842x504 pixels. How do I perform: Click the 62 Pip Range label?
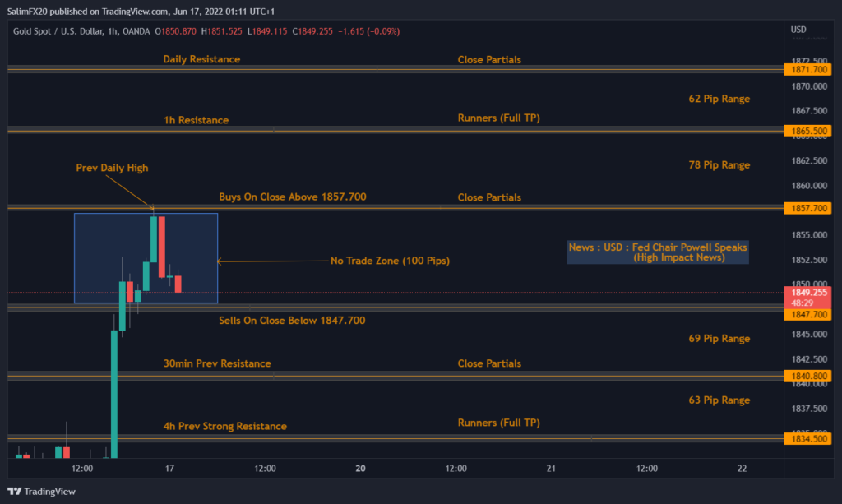coord(719,98)
